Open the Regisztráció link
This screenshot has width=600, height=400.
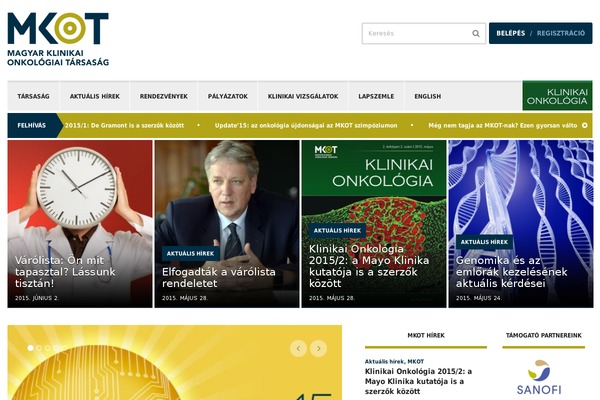[x=561, y=33]
